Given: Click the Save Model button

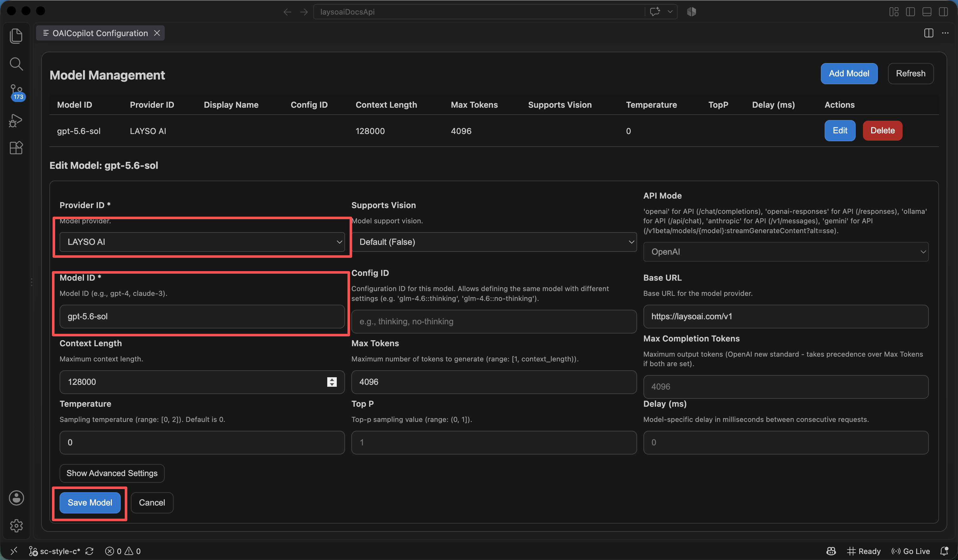Looking at the screenshot, I should [x=90, y=503].
